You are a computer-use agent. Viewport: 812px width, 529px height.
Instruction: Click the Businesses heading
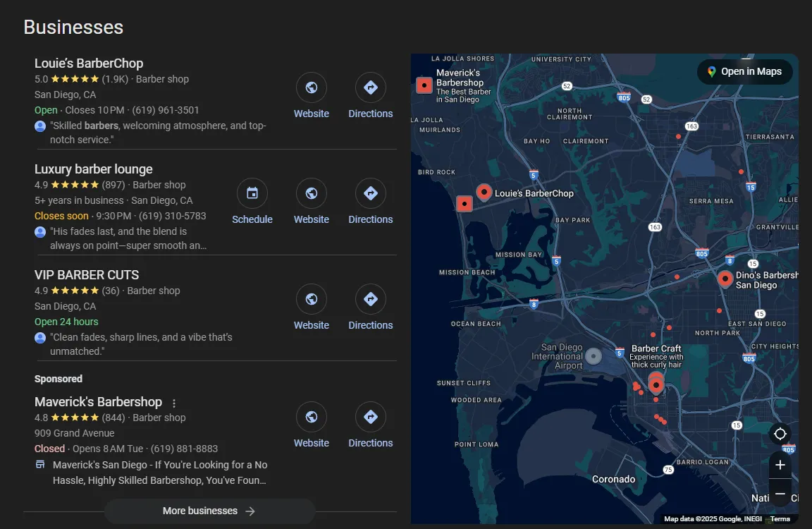click(x=73, y=27)
